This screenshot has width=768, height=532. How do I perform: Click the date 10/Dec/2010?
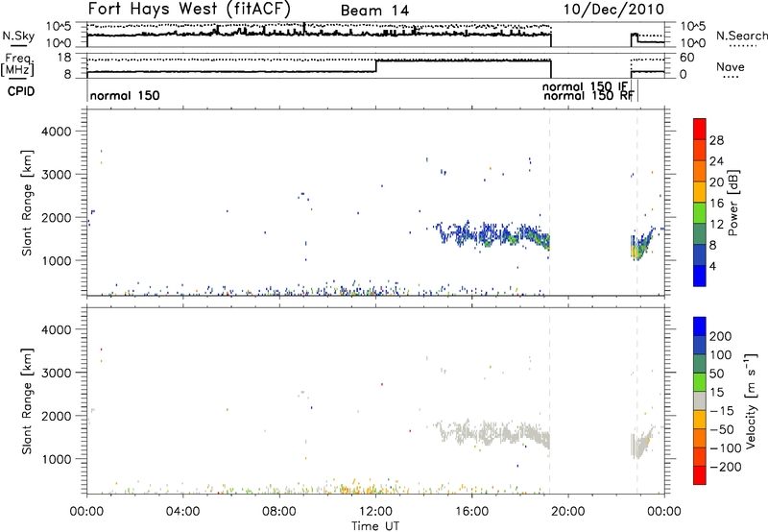613,9
